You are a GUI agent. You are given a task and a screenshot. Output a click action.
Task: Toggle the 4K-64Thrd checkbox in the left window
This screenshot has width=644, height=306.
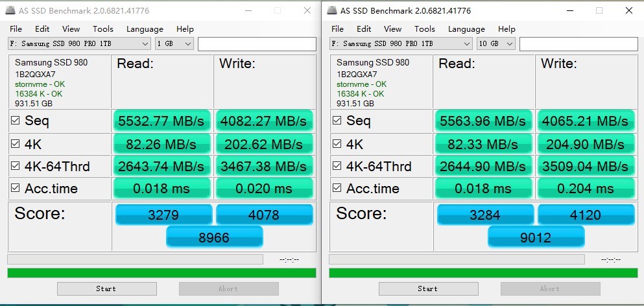click(15, 166)
